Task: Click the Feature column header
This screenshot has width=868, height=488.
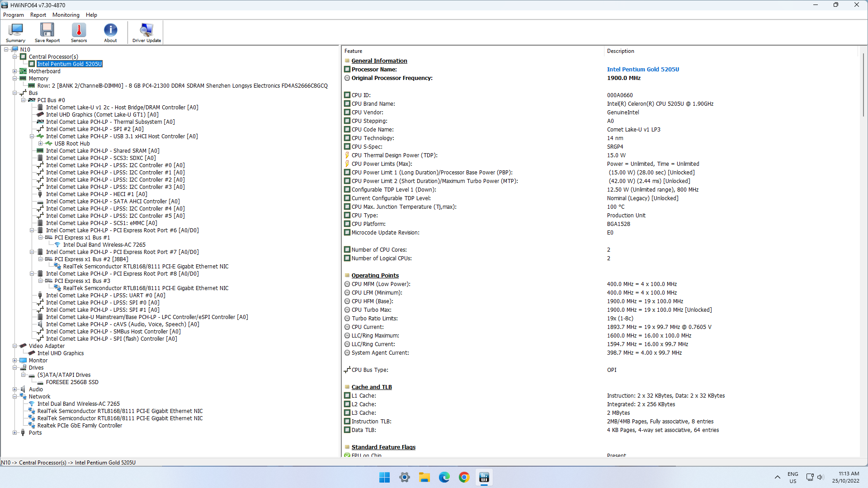Action: click(x=472, y=51)
